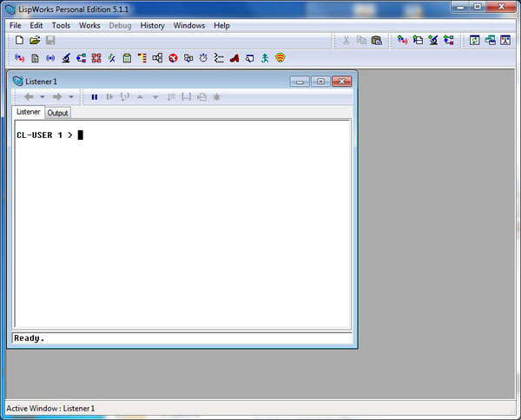The width and height of the screenshot is (521, 420).
Task: Open the Works menu
Action: coord(89,25)
